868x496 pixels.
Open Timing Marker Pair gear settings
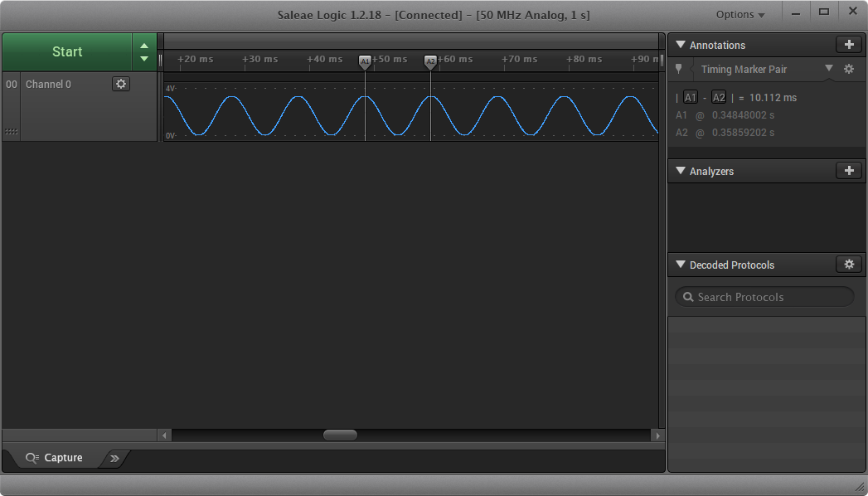pos(849,70)
